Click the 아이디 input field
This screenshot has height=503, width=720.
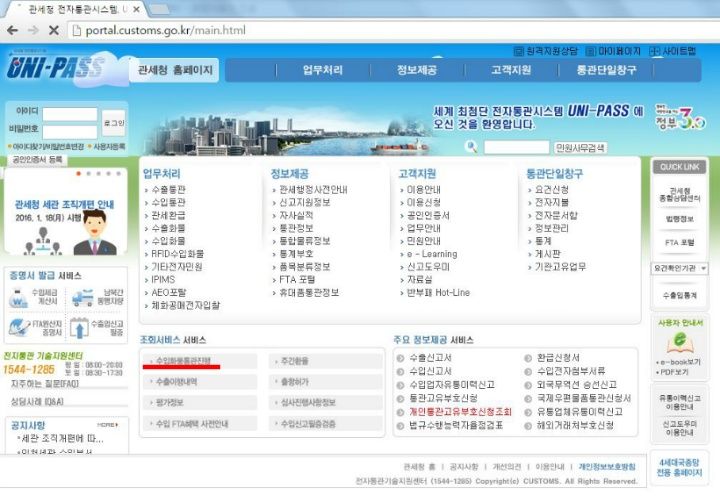point(70,114)
